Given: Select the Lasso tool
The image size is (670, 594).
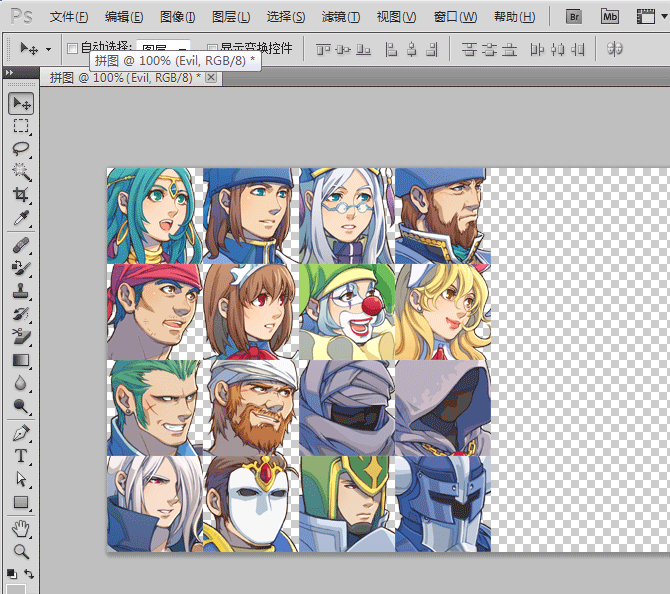Looking at the screenshot, I should pos(20,149).
